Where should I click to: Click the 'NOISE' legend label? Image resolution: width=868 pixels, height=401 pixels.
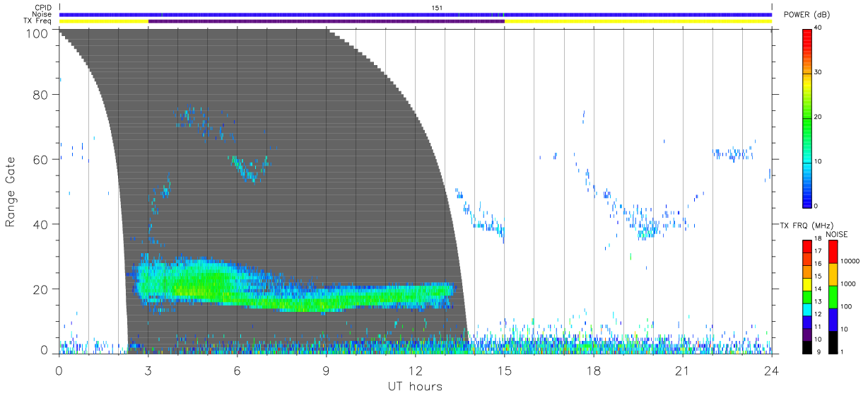836,234
